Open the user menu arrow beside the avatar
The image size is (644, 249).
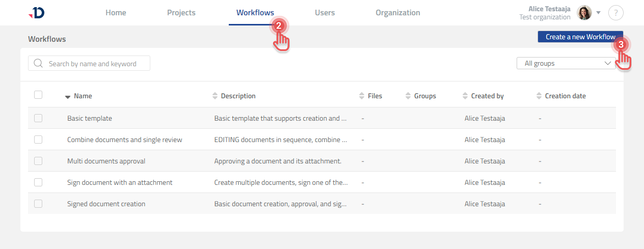coord(599,13)
